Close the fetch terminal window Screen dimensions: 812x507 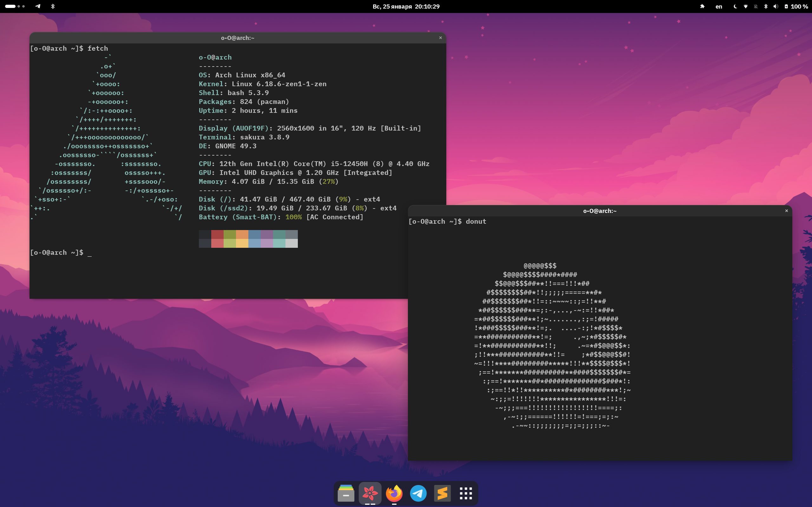(x=441, y=38)
